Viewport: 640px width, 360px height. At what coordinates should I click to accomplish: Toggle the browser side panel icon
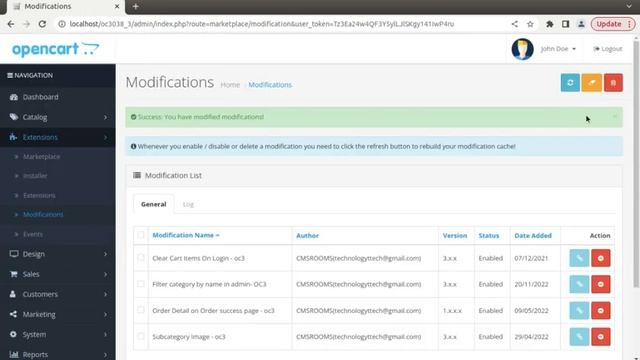click(x=565, y=24)
